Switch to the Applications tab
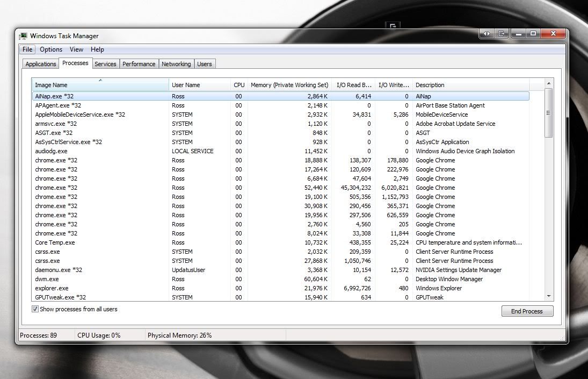Image resolution: width=588 pixels, height=379 pixels. (40, 64)
